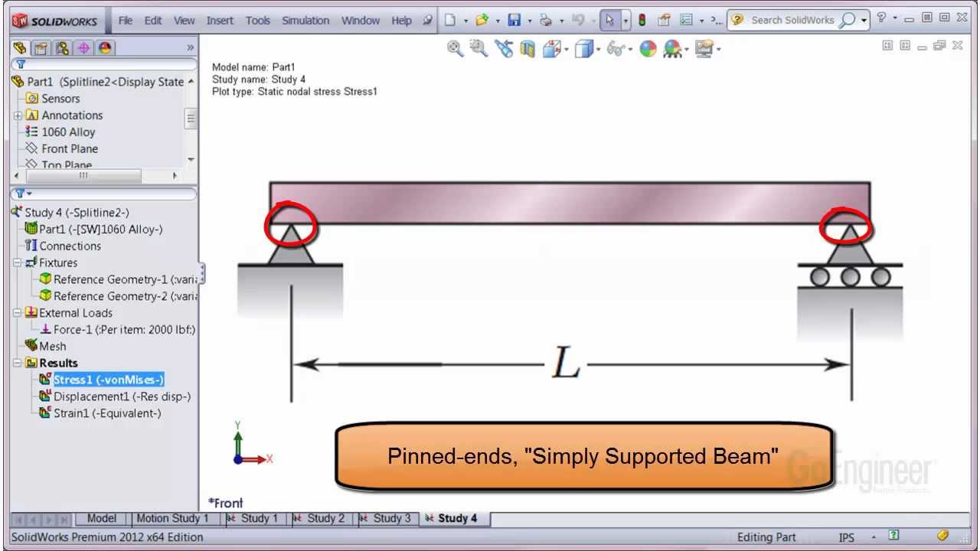Open the Select tool dropdown arrow
980x551 pixels.
626,21
